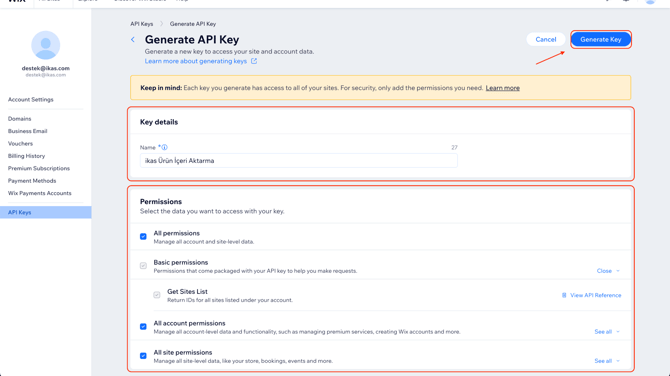Open Account Settings in the sidebar
The height and width of the screenshot is (376, 670).
pos(31,100)
